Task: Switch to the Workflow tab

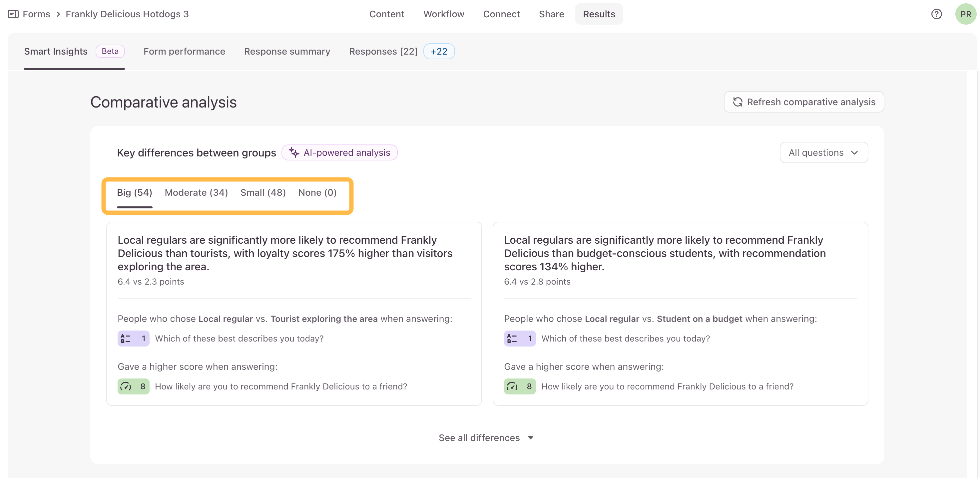Action: click(x=444, y=14)
